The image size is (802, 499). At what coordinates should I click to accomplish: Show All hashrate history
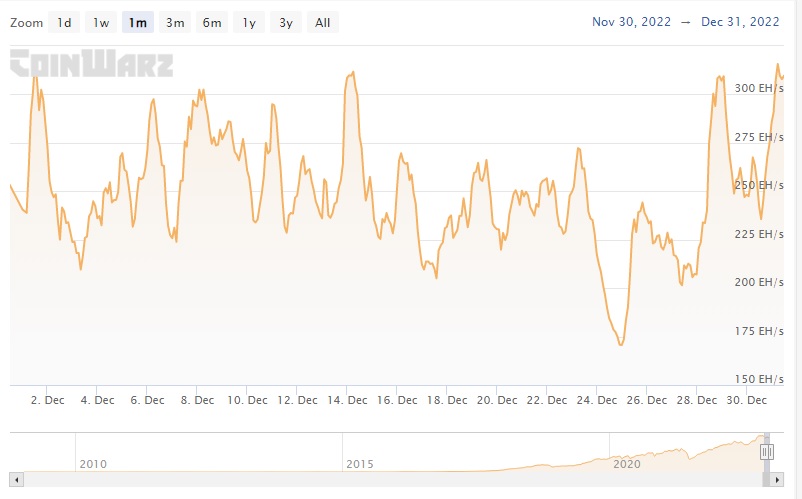pyautogui.click(x=322, y=22)
